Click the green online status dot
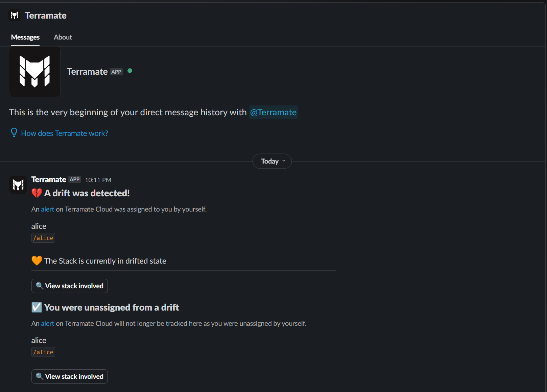This screenshot has width=547, height=392. click(x=130, y=71)
